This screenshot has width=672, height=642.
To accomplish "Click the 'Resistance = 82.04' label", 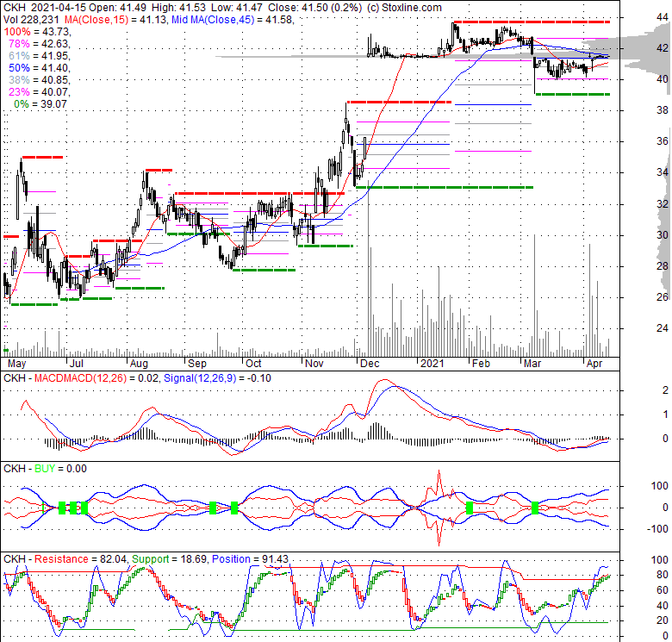I will (81, 559).
